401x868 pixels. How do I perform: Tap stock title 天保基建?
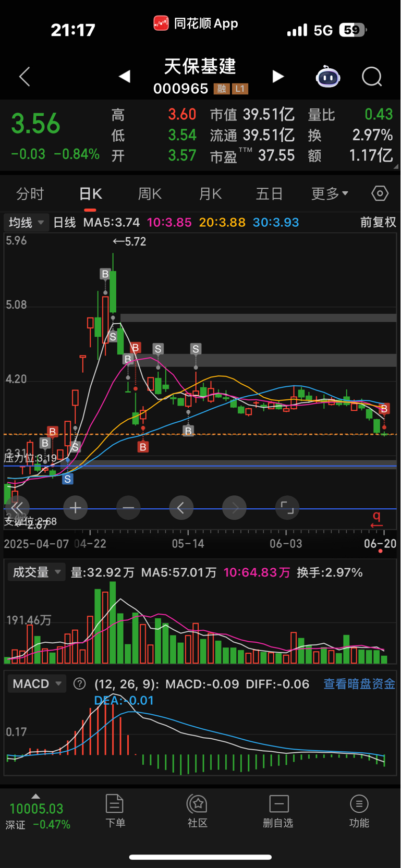(200, 66)
